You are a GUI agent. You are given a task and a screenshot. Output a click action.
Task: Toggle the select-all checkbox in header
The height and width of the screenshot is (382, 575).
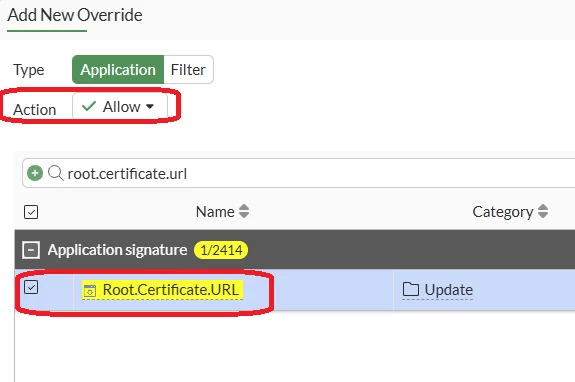(31, 212)
